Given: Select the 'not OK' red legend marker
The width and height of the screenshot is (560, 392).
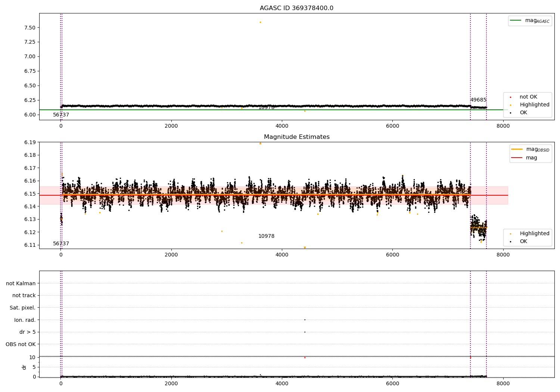Looking at the screenshot, I should point(511,97).
